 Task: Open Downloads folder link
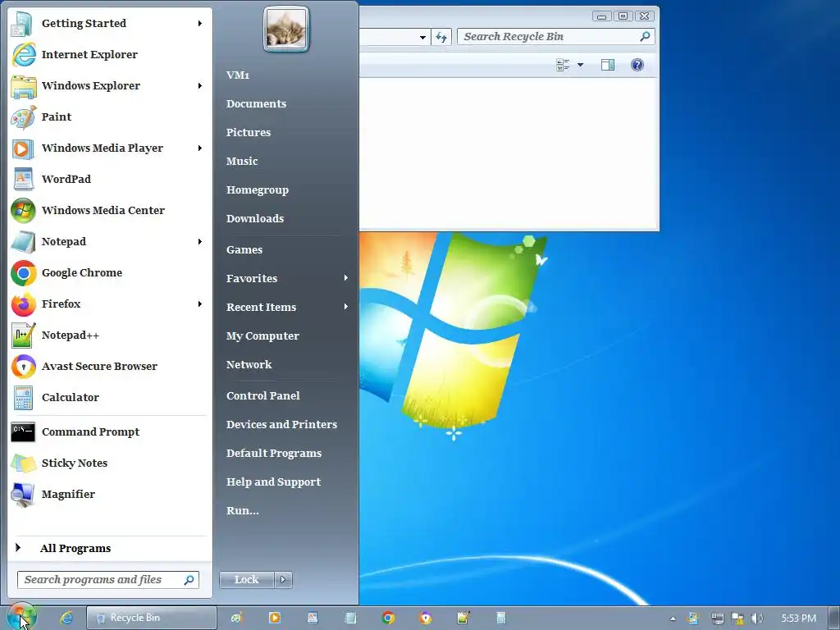[255, 218]
